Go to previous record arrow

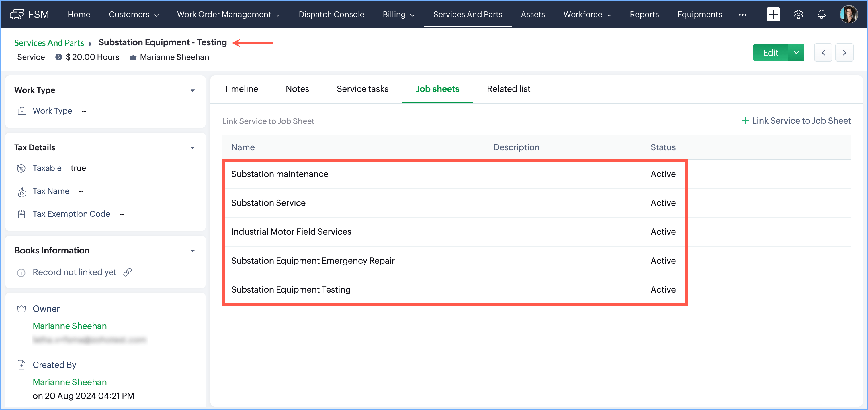pos(823,52)
